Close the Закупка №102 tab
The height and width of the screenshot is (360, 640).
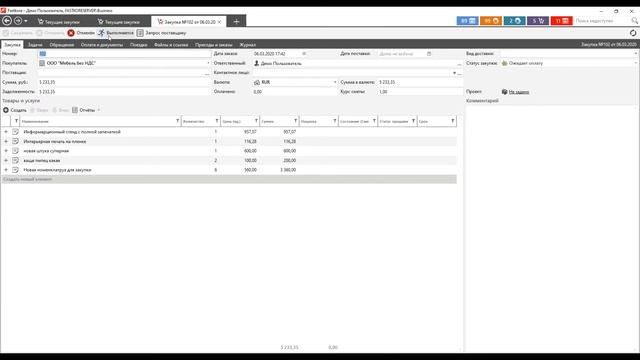[x=220, y=22]
